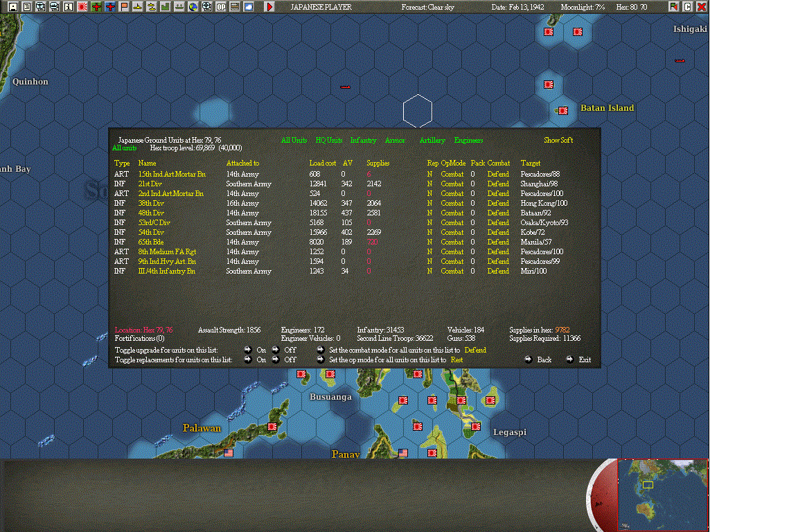Set op mode for all units arrow
This screenshot has width=798, height=532.
click(320, 360)
